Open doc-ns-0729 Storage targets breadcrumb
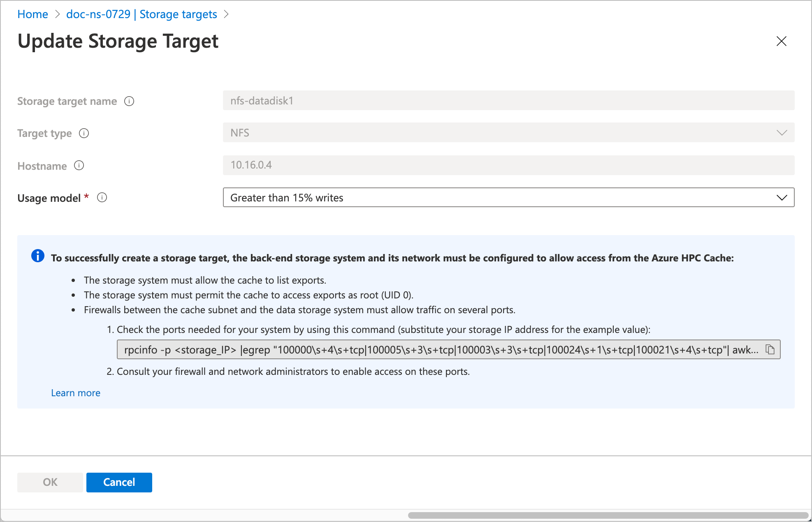Viewport: 812px width, 522px height. coord(142,14)
